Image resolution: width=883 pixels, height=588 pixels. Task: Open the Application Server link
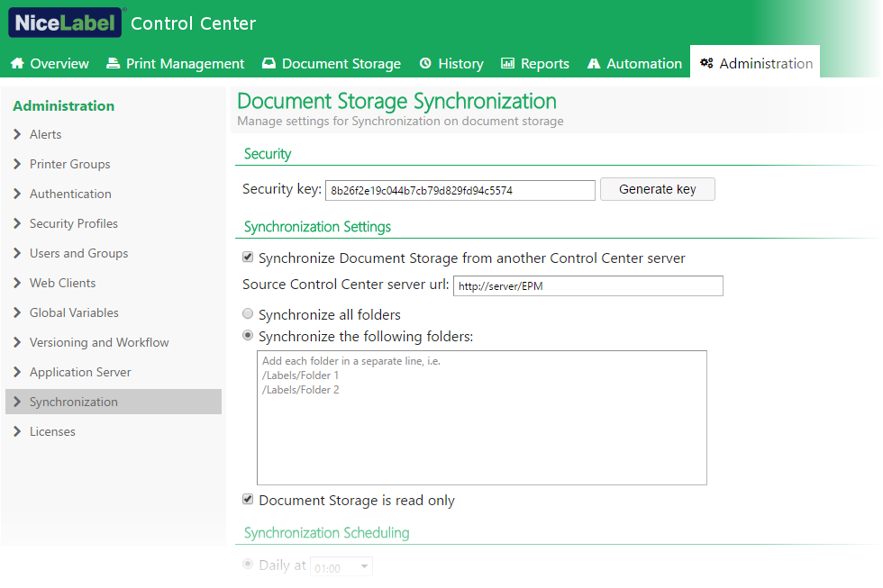coord(80,373)
